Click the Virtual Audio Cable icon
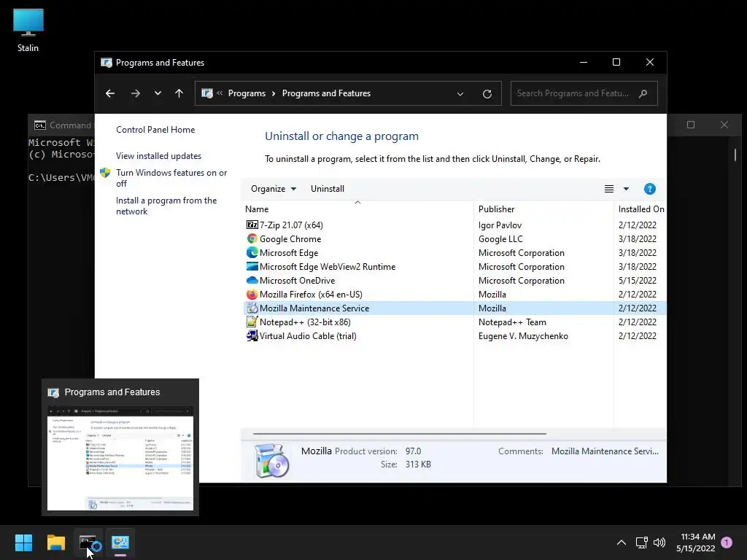Screen dimensions: 747x560 tap(252, 335)
